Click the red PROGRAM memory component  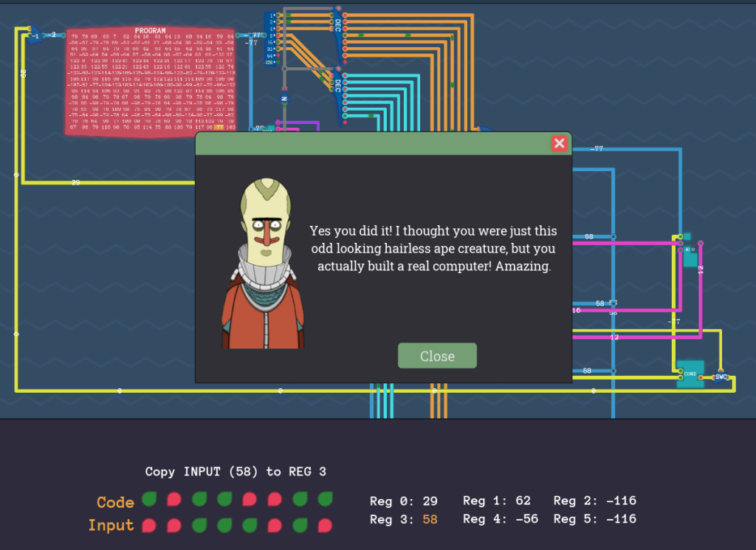[151, 81]
